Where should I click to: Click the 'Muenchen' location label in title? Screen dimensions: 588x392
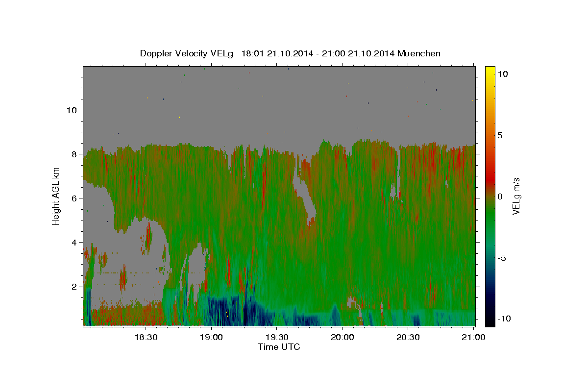[419, 53]
